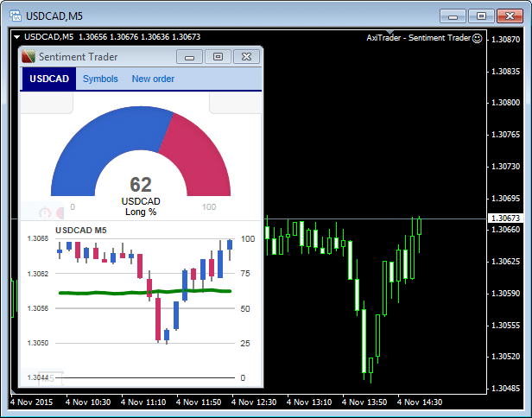Image resolution: width=532 pixels, height=418 pixels.
Task: Click the USDCAD,M5 chart window icon
Action: [16, 16]
